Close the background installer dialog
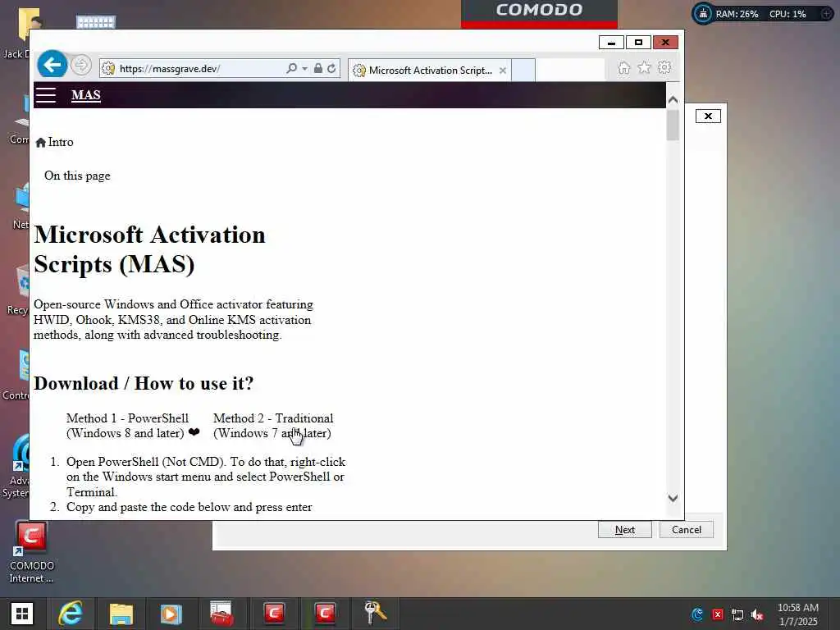This screenshot has height=630, width=840. tap(708, 116)
